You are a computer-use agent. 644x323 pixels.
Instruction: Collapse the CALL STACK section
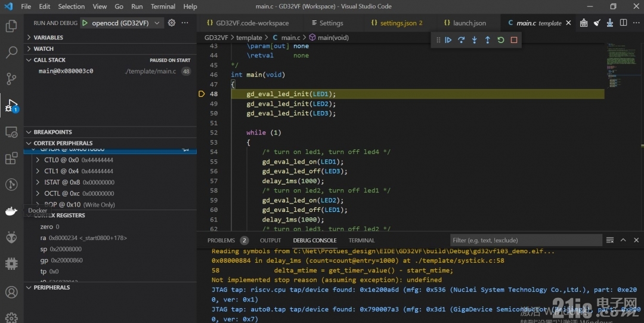pyautogui.click(x=110, y=60)
